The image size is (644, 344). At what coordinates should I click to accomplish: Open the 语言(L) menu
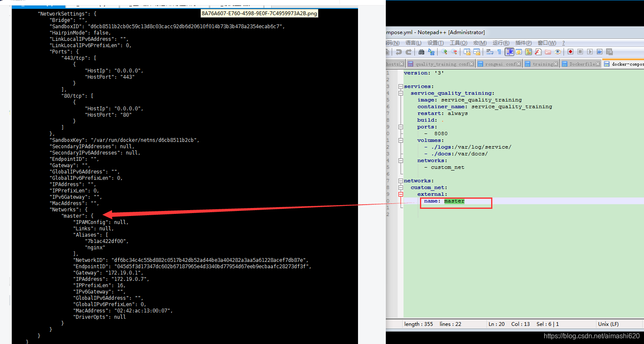[x=413, y=43]
